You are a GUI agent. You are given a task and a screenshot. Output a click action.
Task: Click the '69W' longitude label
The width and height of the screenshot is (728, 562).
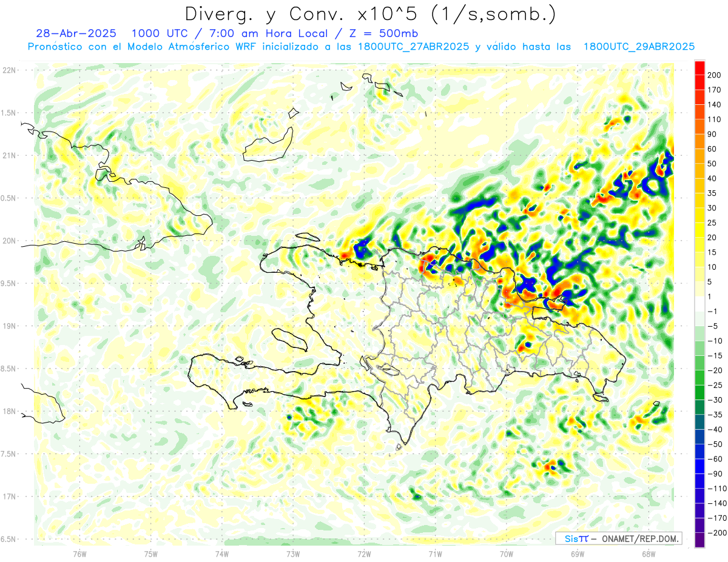[578, 554]
